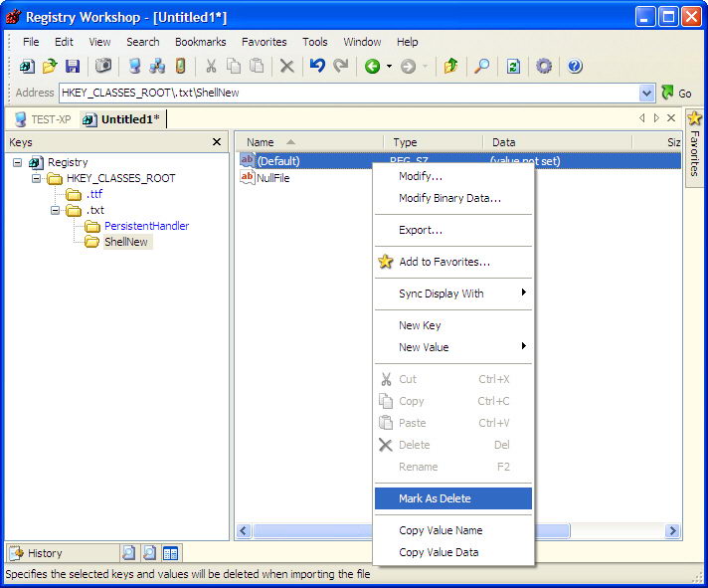Click the Open file folder icon
Viewport: 708px width, 588px height.
coord(50,67)
